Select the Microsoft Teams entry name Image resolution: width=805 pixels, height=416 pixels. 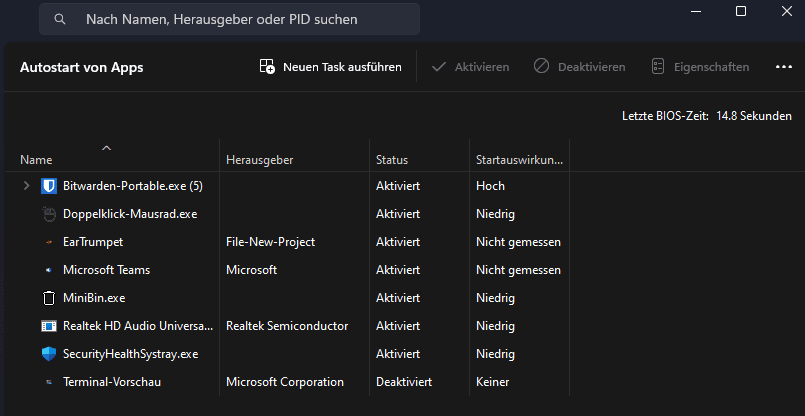click(106, 270)
